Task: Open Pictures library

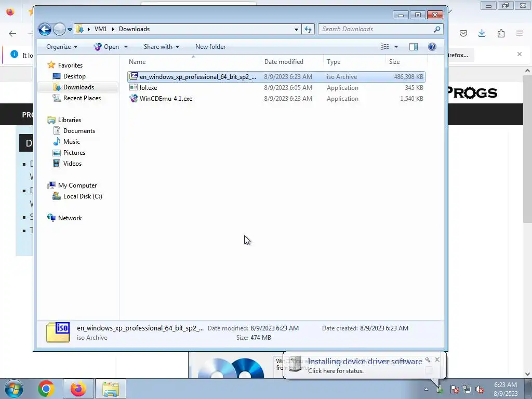Action: coord(74,152)
